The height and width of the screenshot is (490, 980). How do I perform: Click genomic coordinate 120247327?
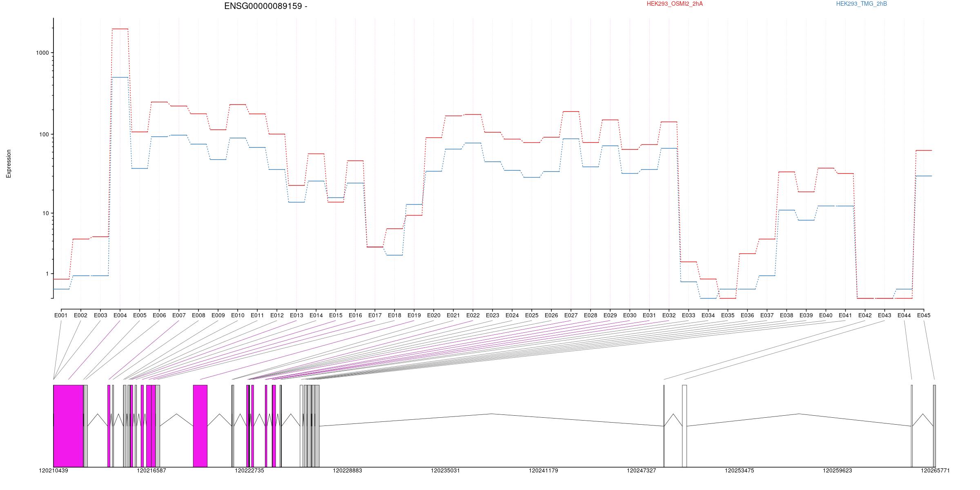click(x=641, y=470)
